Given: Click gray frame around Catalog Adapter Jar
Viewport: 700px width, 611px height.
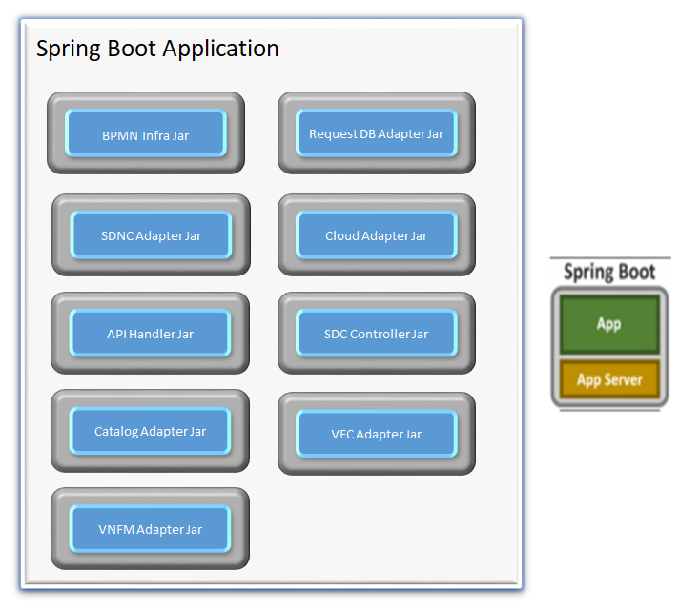Looking at the screenshot, I should tap(150, 463).
